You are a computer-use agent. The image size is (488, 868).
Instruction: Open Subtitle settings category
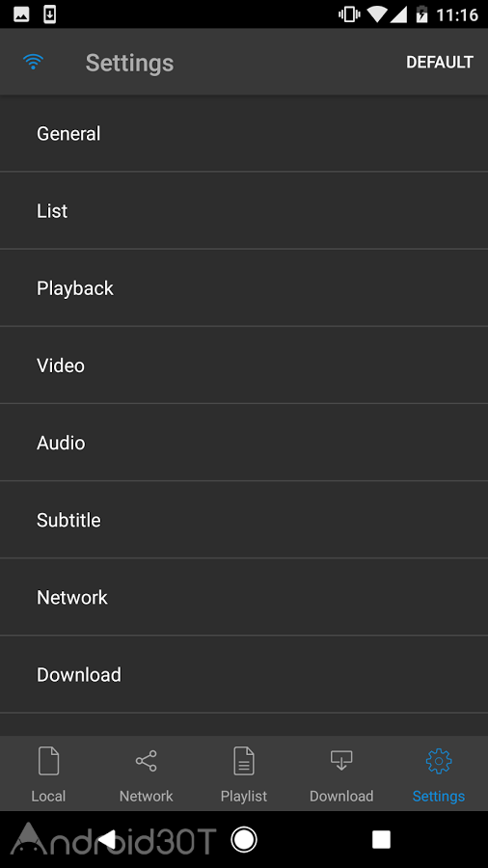click(x=244, y=520)
